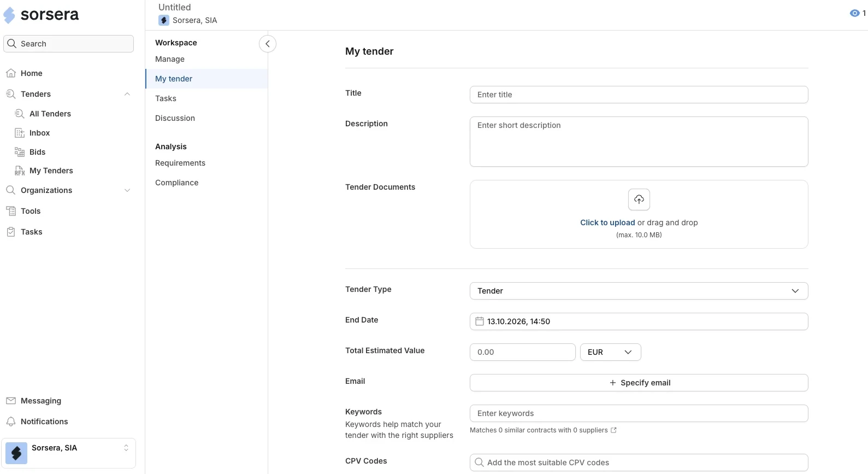868x474 pixels.
Task: Click the Bids icon
Action: pyautogui.click(x=20, y=152)
